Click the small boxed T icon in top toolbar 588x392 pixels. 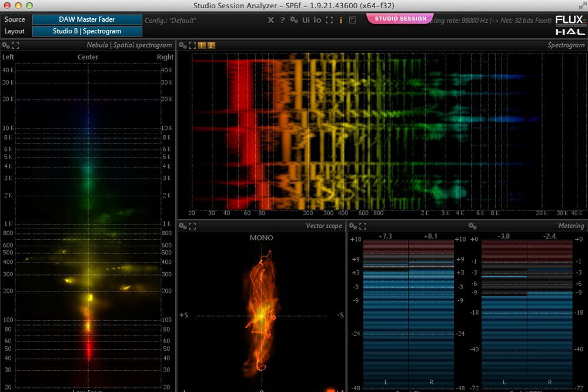[352, 20]
